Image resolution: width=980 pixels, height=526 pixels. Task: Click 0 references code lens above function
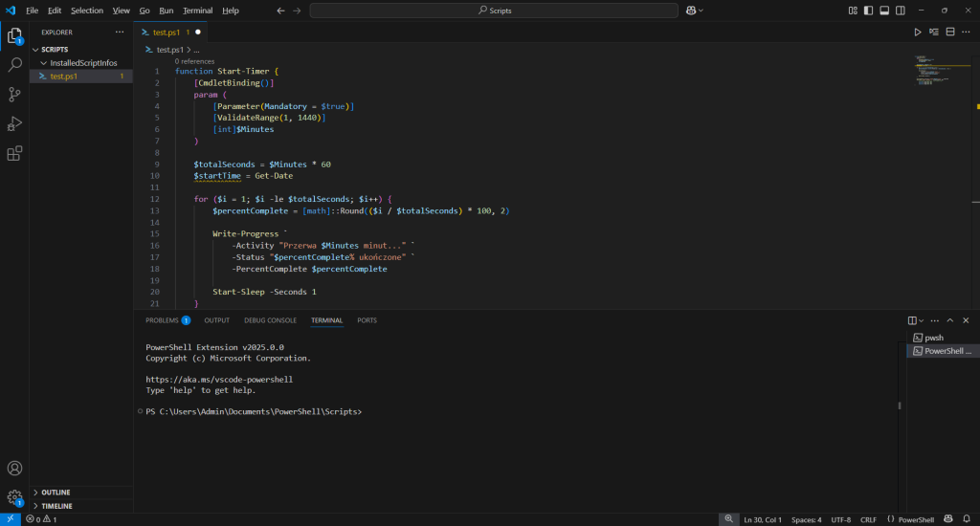tap(194, 61)
